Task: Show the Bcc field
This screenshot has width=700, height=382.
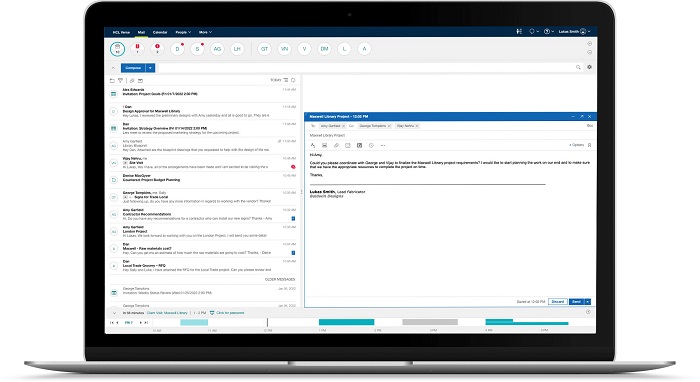Action: (590, 126)
